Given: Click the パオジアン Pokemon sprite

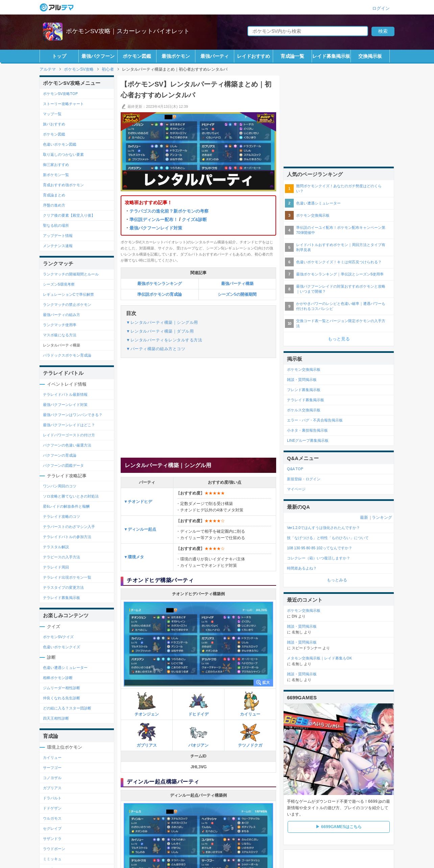Looking at the screenshot, I should click(198, 732).
